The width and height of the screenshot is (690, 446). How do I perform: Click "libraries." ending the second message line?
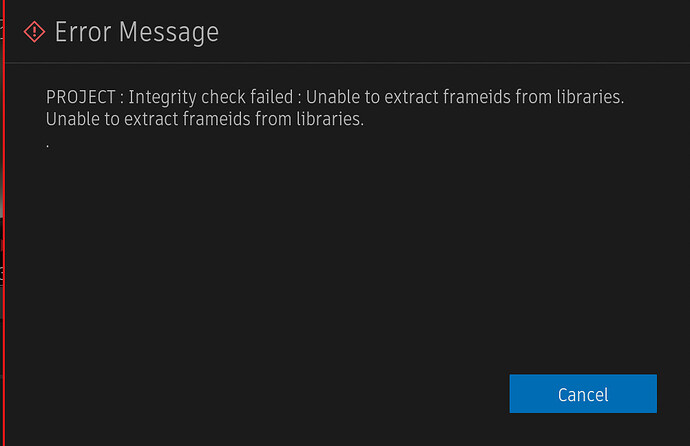click(x=328, y=120)
